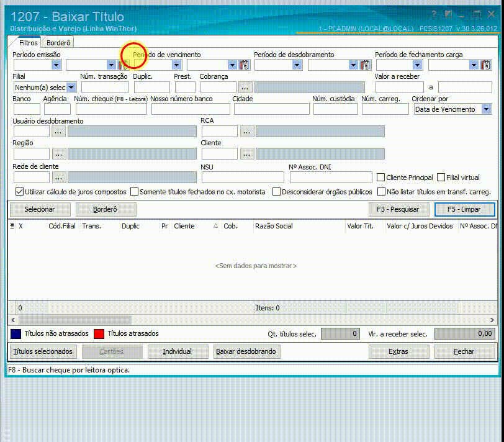Screen dimensions: 504x442
Task: Open Rede de cliente lookup ellipsis button
Action: (58, 177)
